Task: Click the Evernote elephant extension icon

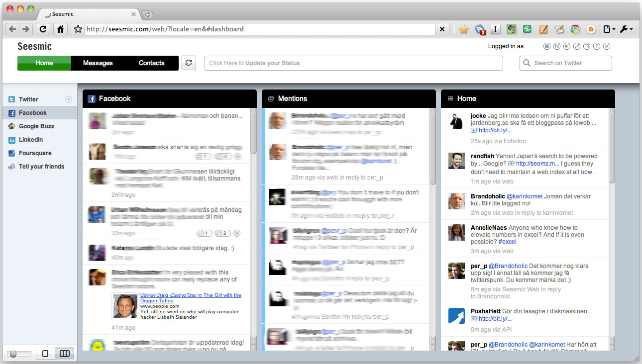Action: pos(511,29)
